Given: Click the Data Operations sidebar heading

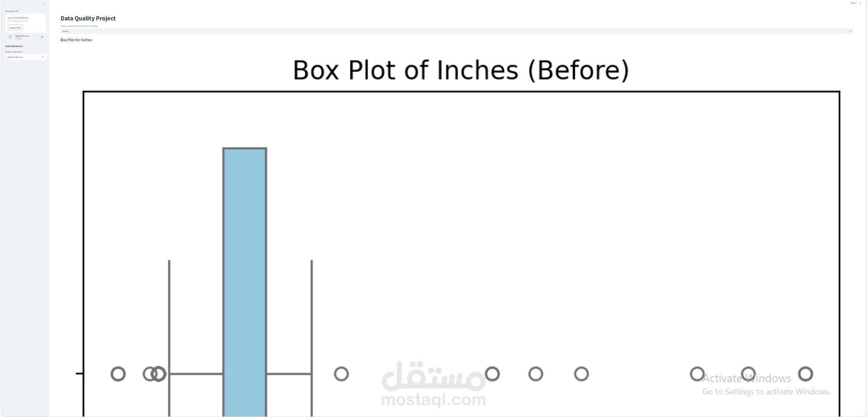Looking at the screenshot, I should point(14,46).
